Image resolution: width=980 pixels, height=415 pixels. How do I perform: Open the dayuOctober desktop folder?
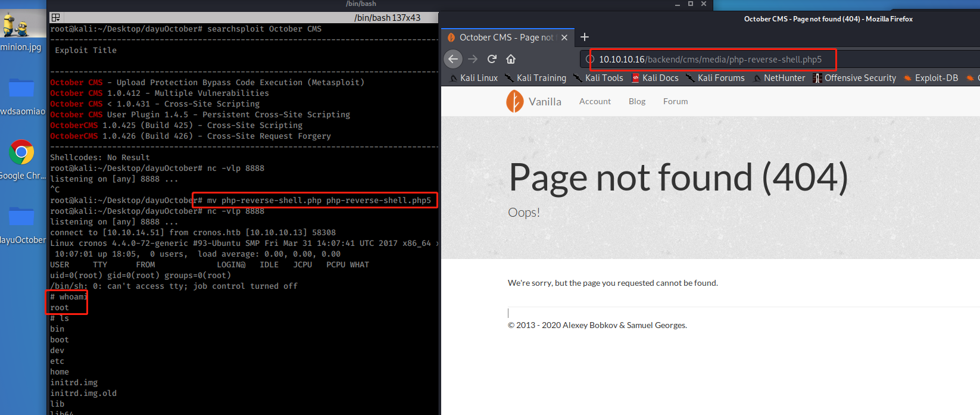(x=23, y=224)
